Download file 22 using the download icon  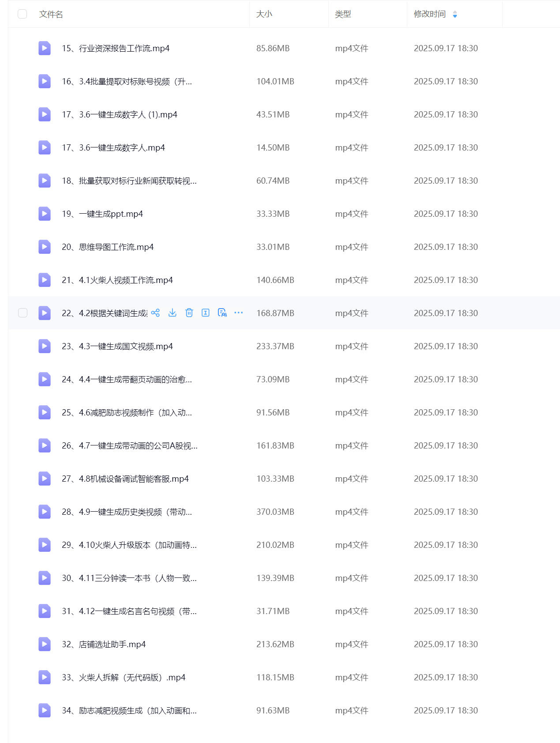pos(173,313)
